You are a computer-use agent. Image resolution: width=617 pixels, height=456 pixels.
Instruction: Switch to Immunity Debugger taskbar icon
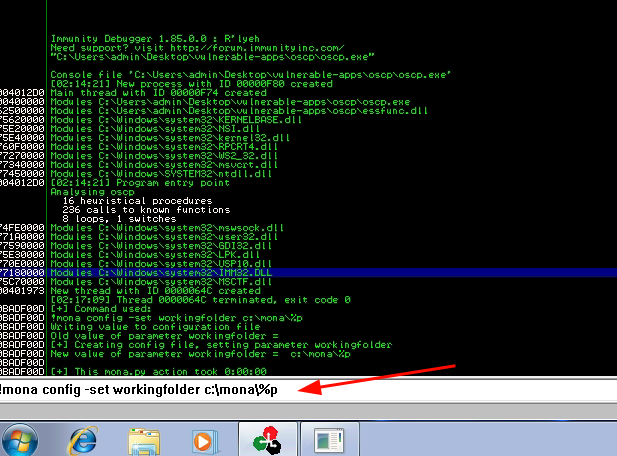pyautogui.click(x=267, y=440)
